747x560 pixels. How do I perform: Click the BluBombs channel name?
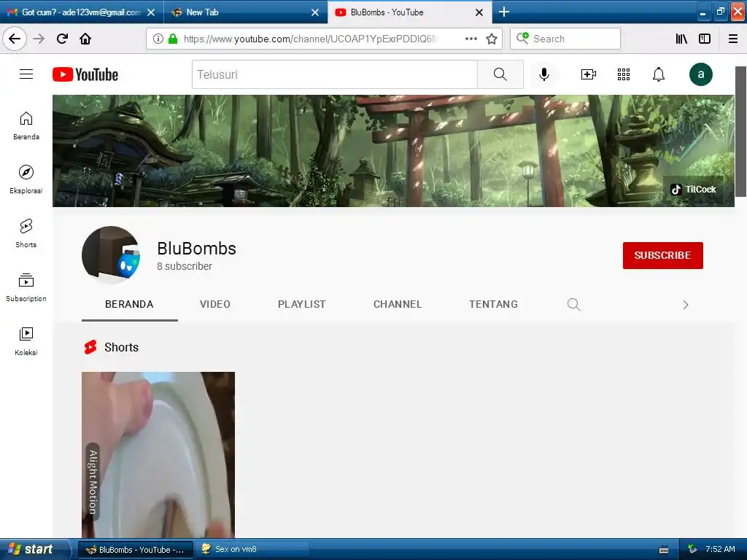(197, 249)
